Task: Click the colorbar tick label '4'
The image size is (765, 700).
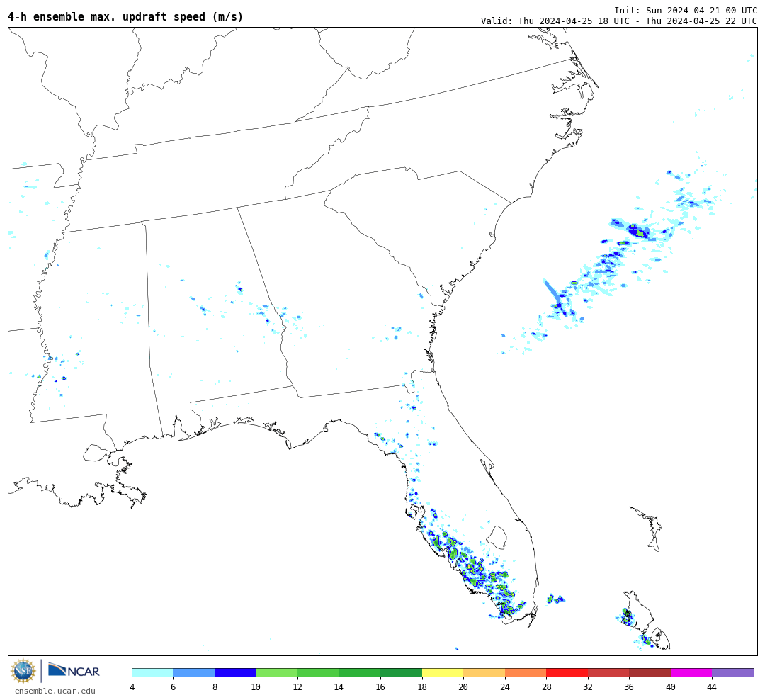Action: 132,687
